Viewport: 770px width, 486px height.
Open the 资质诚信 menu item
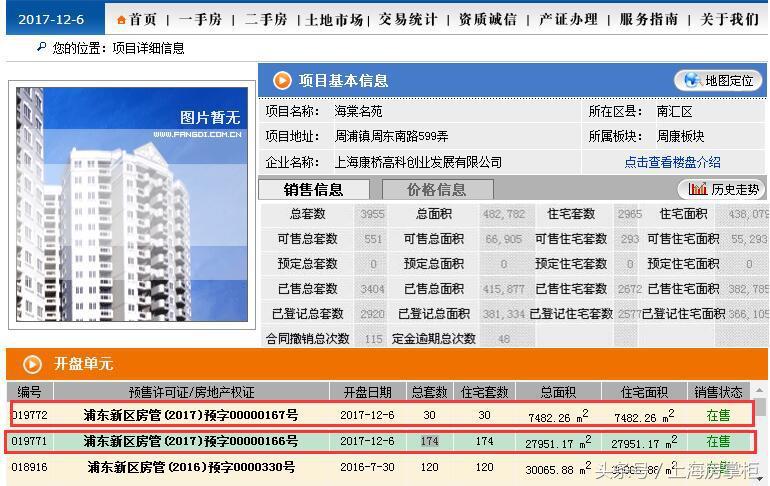(x=488, y=20)
